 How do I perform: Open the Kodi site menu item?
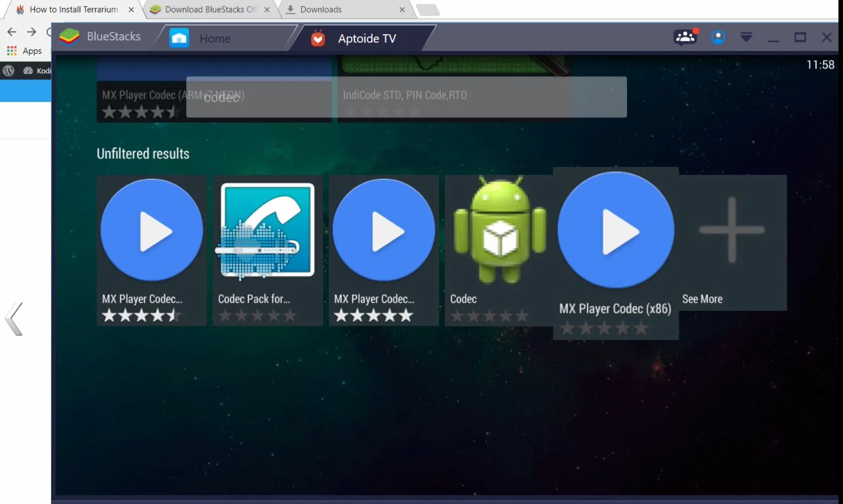coord(37,71)
